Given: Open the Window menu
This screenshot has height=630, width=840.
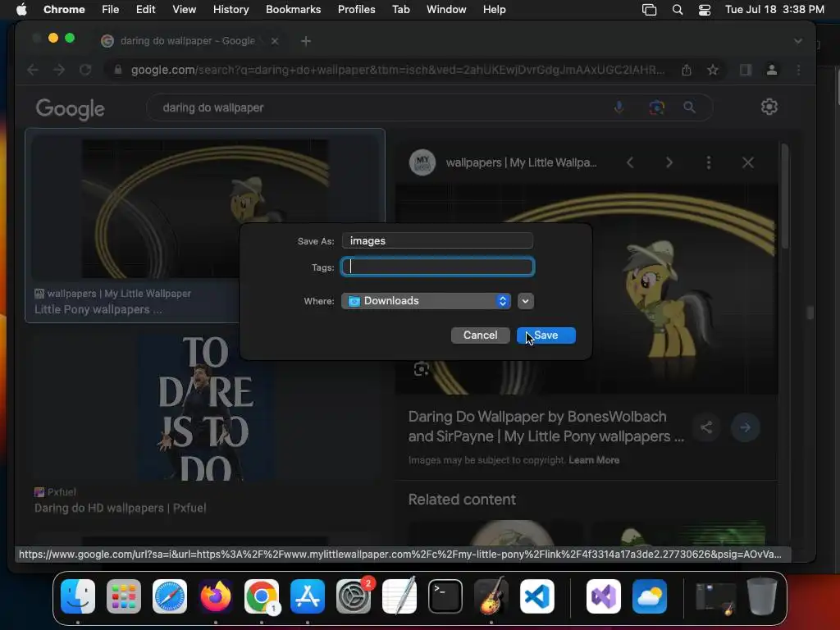Looking at the screenshot, I should pos(446,10).
